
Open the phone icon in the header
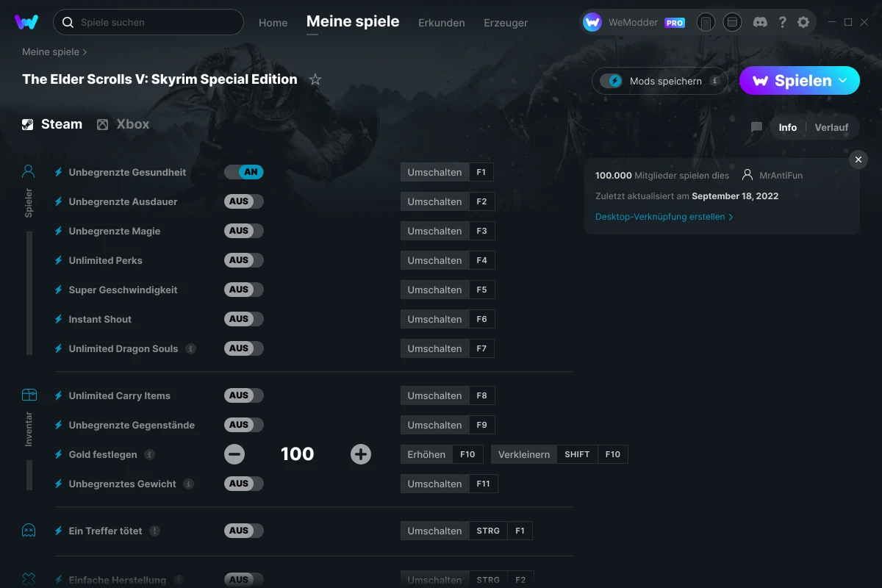tap(706, 22)
